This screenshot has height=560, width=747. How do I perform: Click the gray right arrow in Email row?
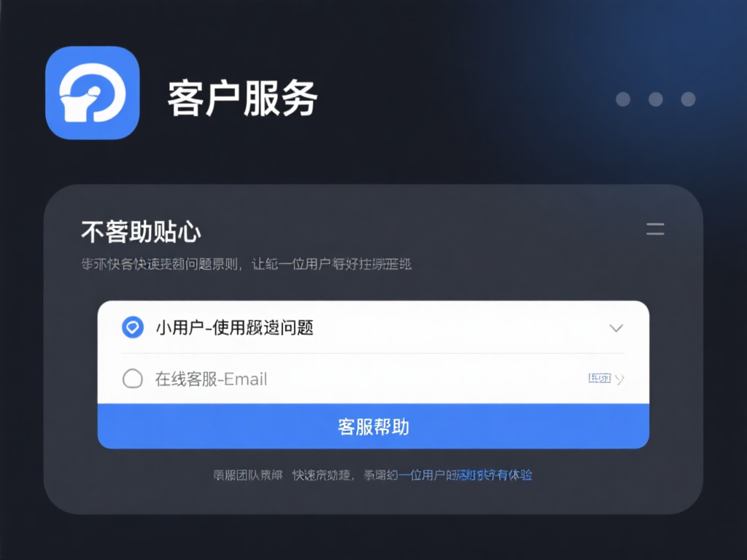tap(619, 379)
